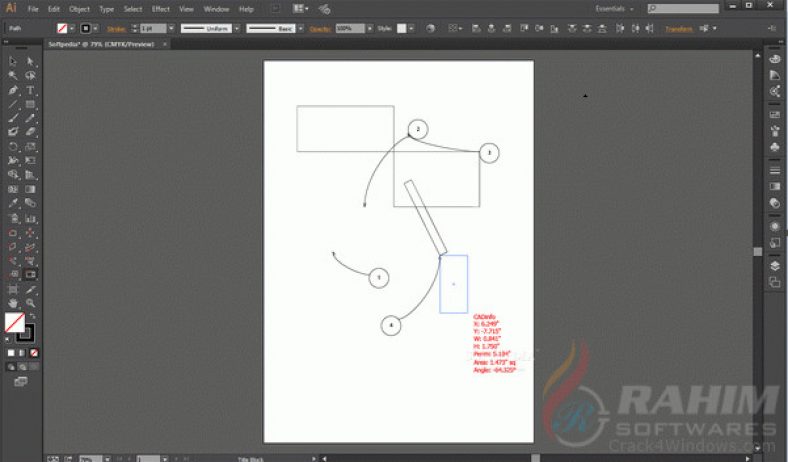
Task: Select the Zoom magnifier tool
Action: 31,302
